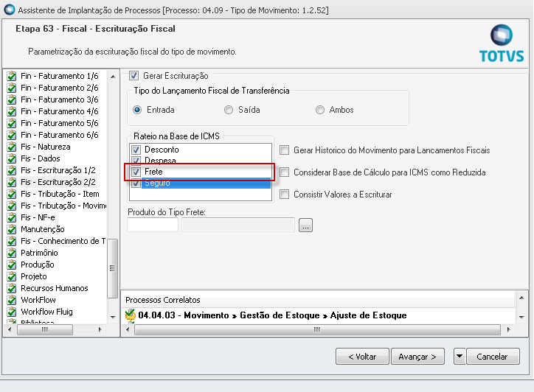Open the Workflow Fluig step
534x392 pixels.
pos(46,312)
